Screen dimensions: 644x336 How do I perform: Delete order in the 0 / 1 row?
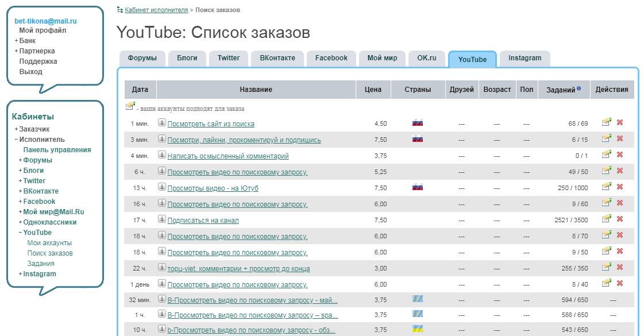(x=620, y=155)
